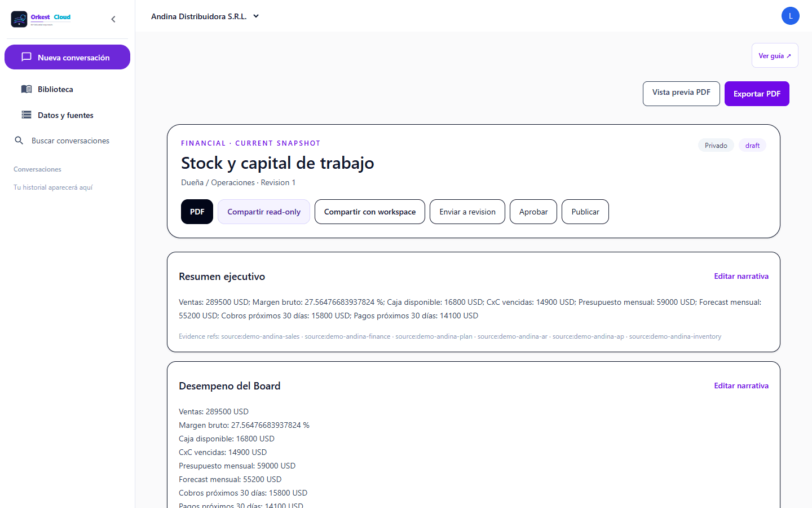812x508 pixels.
Task: Edit narrativa for Resumen ejecutivo
Action: tap(741, 276)
